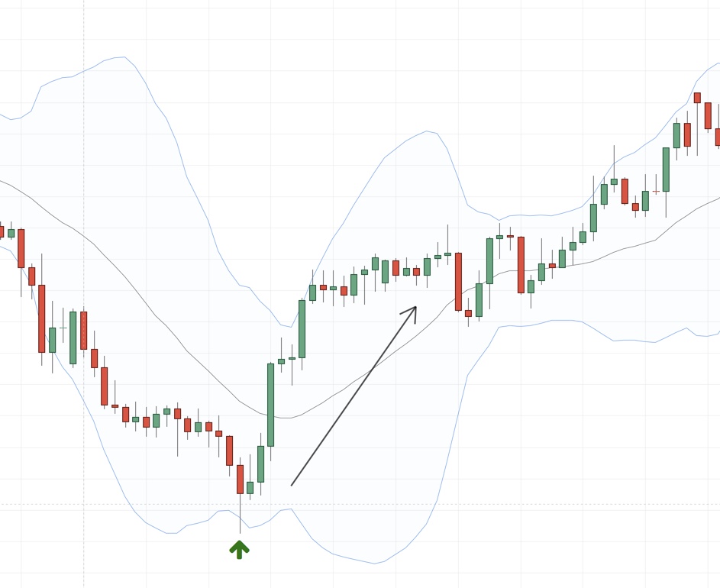
Task: Click the large red candle right of the arrowhead
Action: click(x=458, y=281)
